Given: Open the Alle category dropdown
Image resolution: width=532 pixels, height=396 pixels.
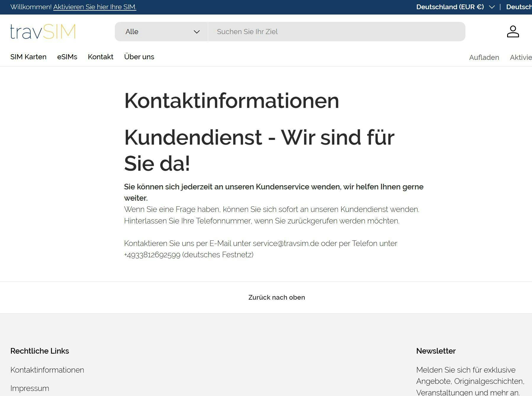Looking at the screenshot, I should click(161, 32).
